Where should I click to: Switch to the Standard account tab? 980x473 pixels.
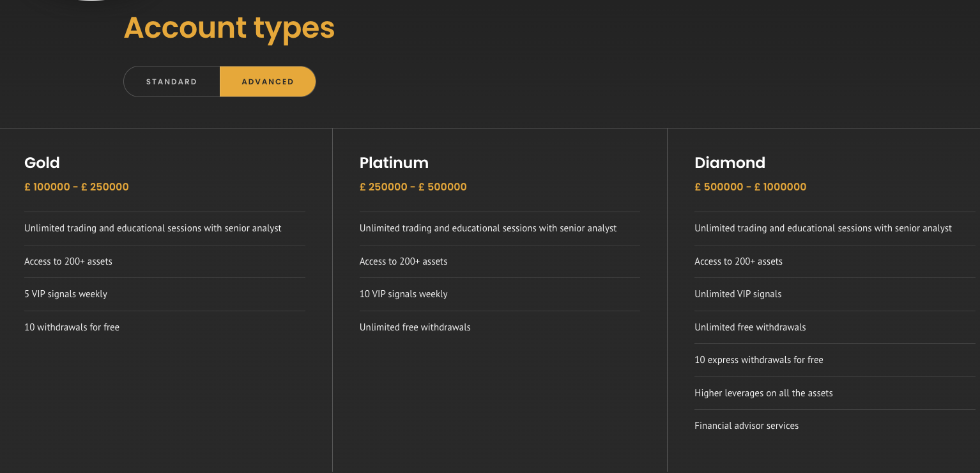(172, 82)
